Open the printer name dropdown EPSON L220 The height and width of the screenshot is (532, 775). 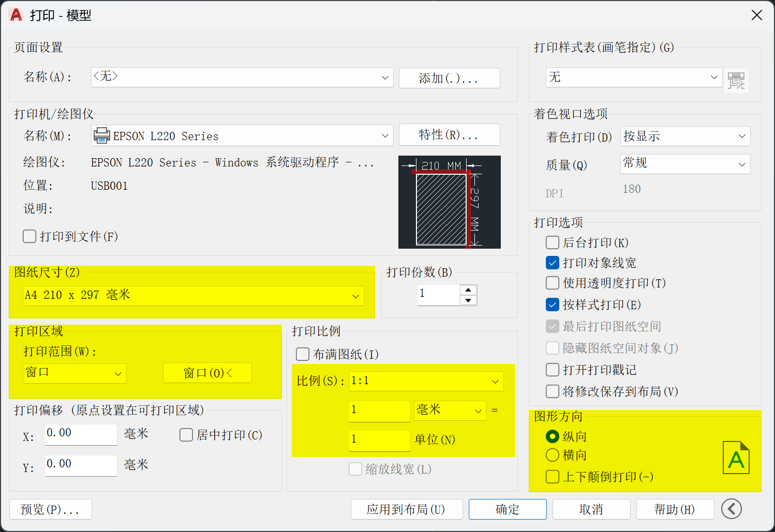(x=242, y=135)
